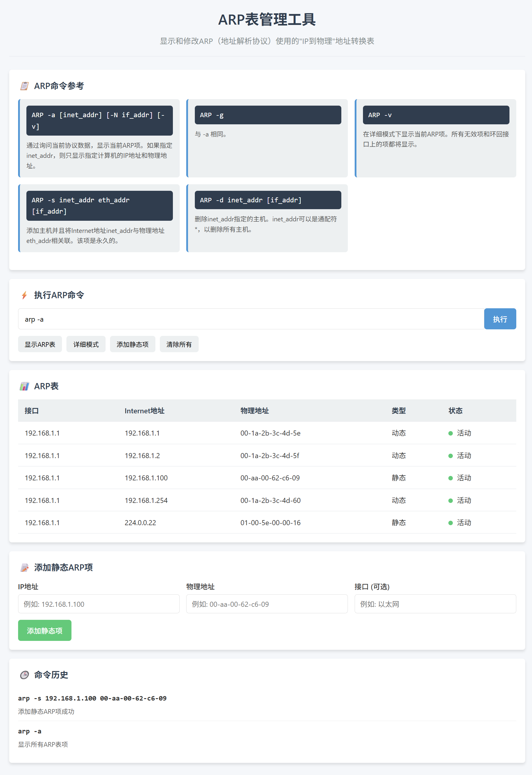Focus the 物理地址 input field
This screenshot has width=532, height=775.
pos(267,604)
